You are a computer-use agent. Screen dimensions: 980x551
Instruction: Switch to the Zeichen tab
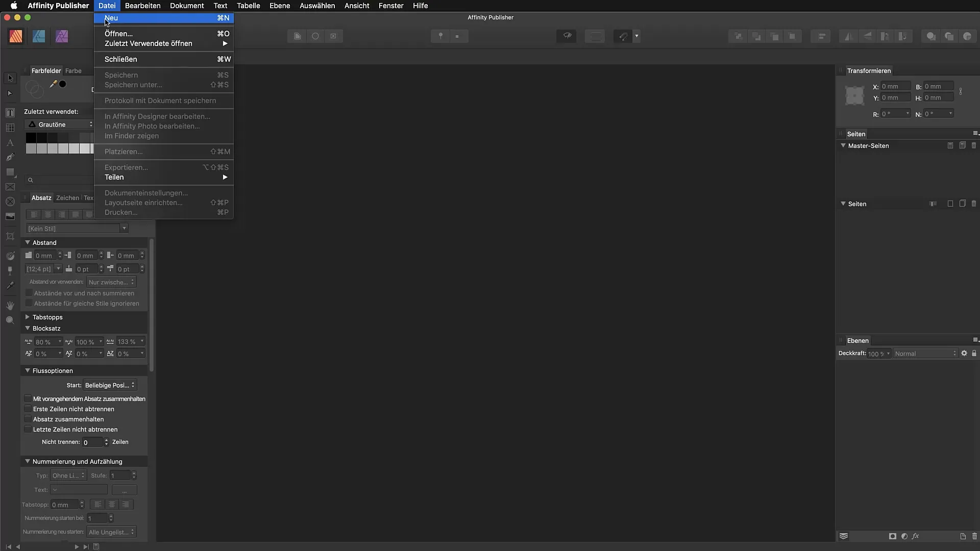pyautogui.click(x=67, y=198)
